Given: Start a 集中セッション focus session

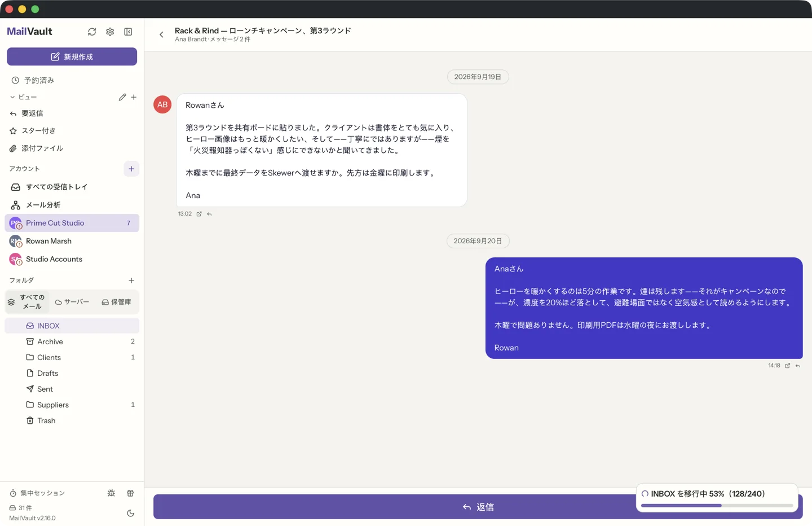Looking at the screenshot, I should tap(37, 493).
